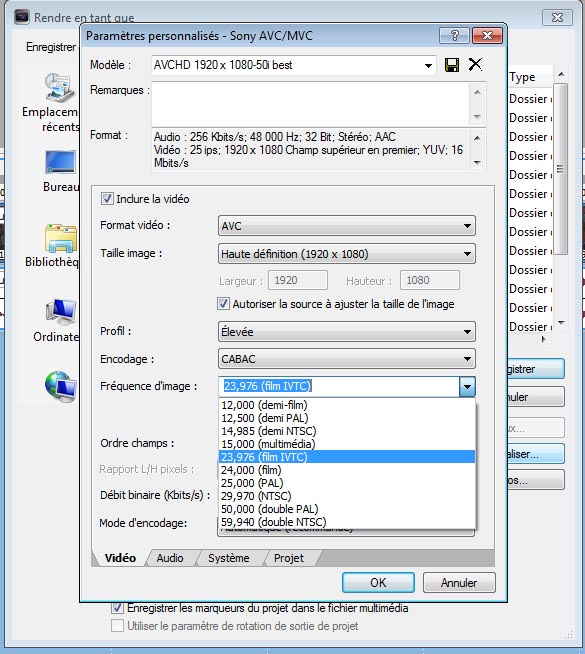The image size is (585, 654).
Task: Expand the Modèle dropdown
Action: click(x=428, y=65)
